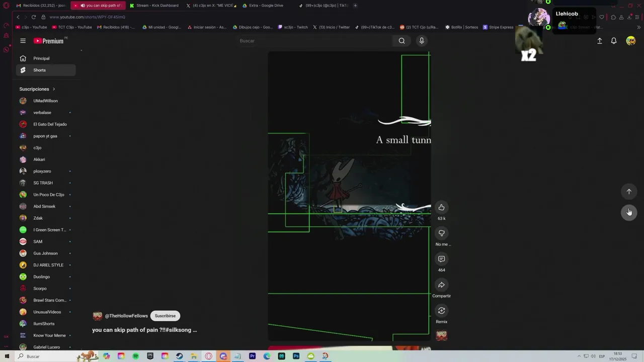Like the Short with thumbs up
Image resolution: width=644 pixels, height=362 pixels.
[441, 207]
